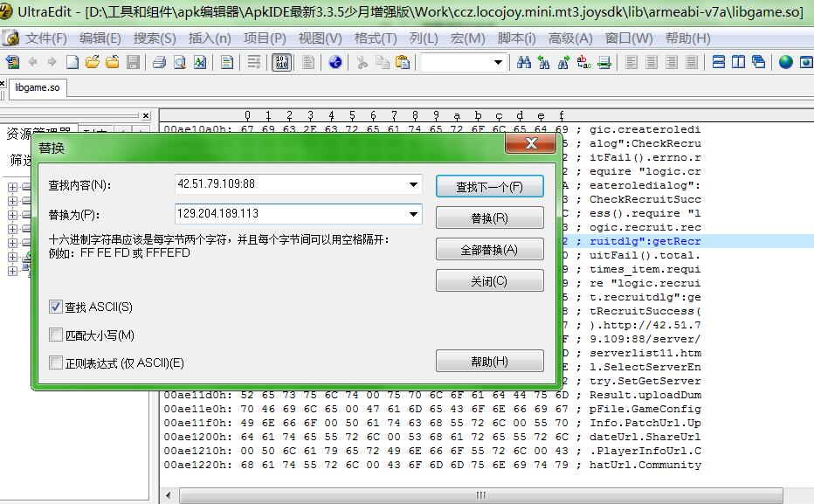Click the Paste clipboard icon

402,62
